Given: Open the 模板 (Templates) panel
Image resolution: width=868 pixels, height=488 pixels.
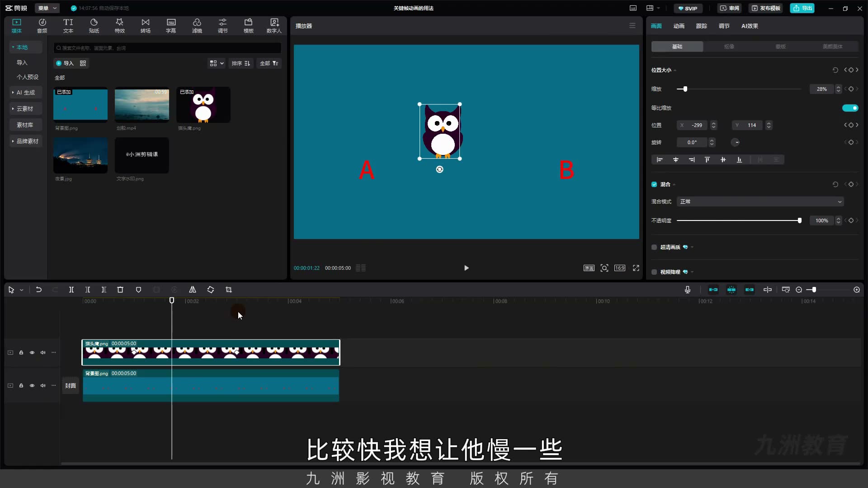Looking at the screenshot, I should tap(248, 26).
